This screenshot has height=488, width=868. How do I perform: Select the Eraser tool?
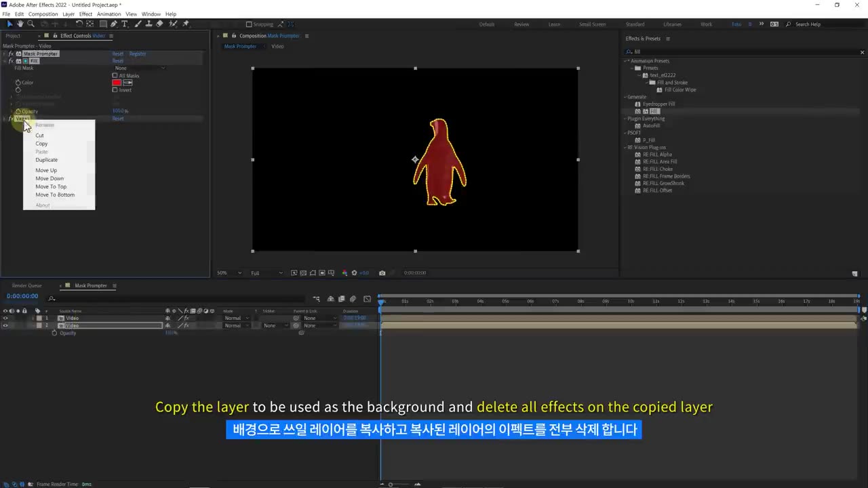tap(159, 24)
